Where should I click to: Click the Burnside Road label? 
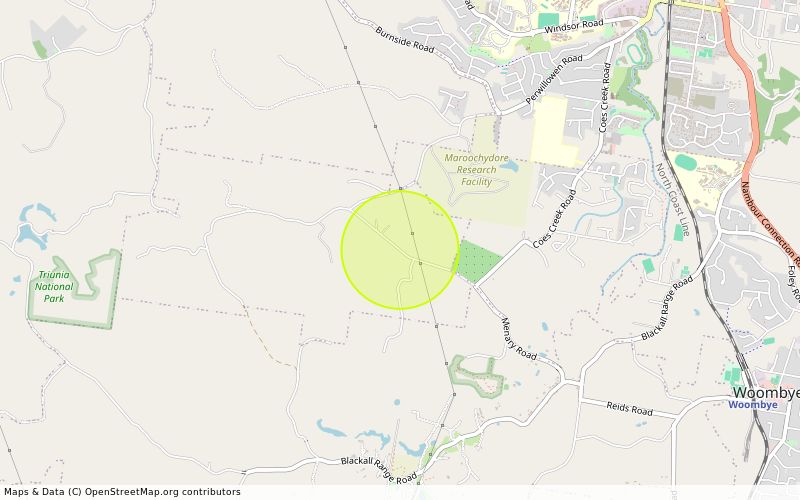click(405, 40)
